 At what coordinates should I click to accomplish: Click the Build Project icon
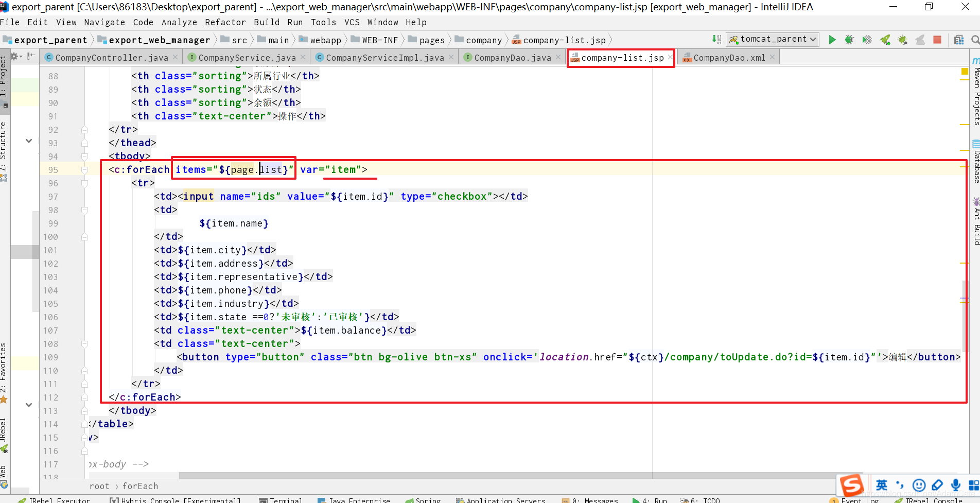(716, 39)
